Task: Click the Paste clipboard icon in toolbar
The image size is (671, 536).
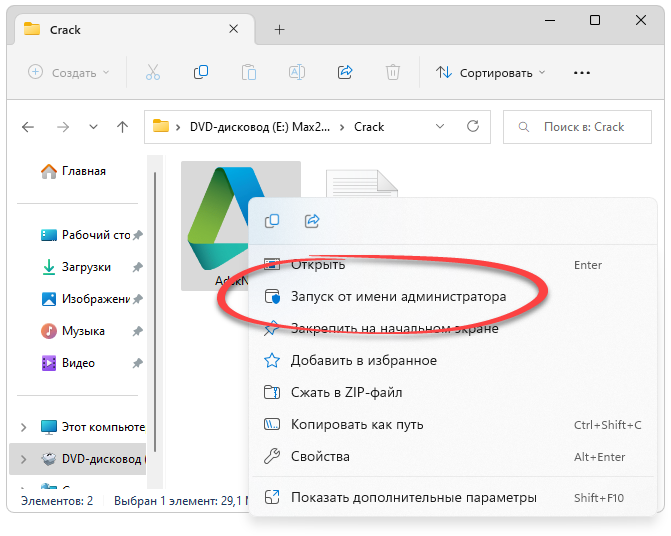Action: [249, 72]
